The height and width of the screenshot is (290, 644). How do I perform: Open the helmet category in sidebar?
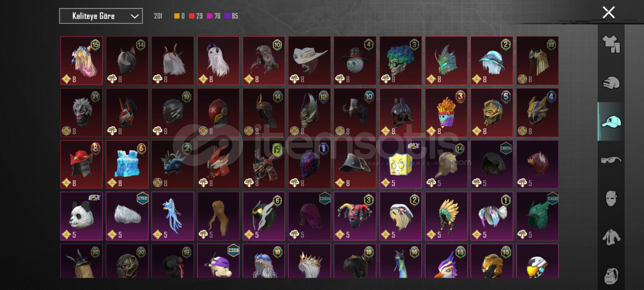pyautogui.click(x=611, y=82)
